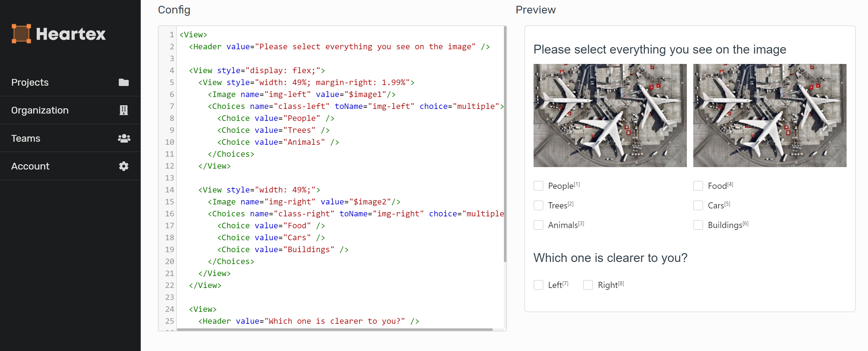Click the Heartex logo icon
This screenshot has width=868, height=351.
point(21,33)
